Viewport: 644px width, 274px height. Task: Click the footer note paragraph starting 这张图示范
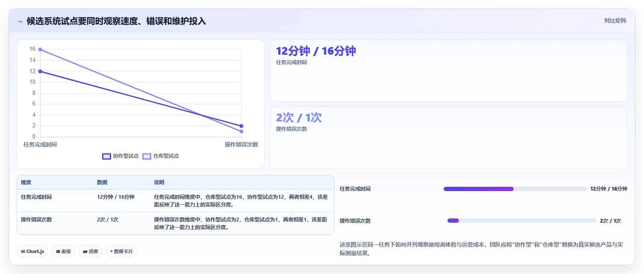pos(481,249)
